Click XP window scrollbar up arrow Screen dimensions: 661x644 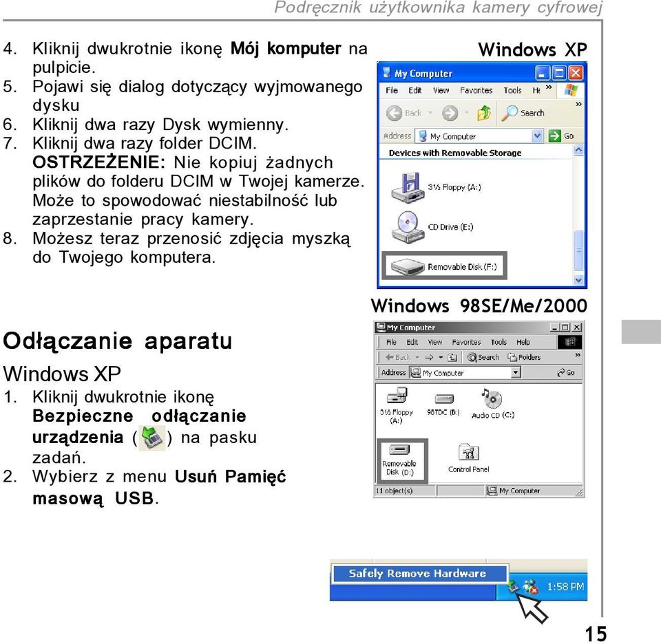pos(579,150)
